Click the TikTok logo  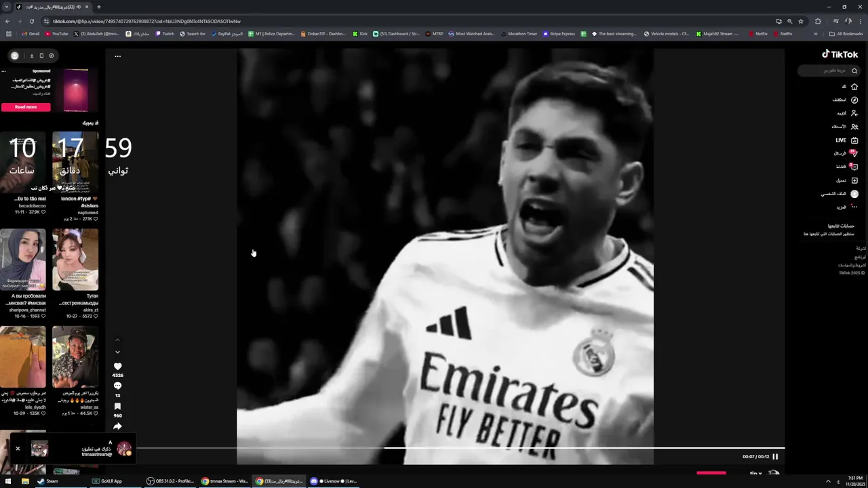coord(840,54)
